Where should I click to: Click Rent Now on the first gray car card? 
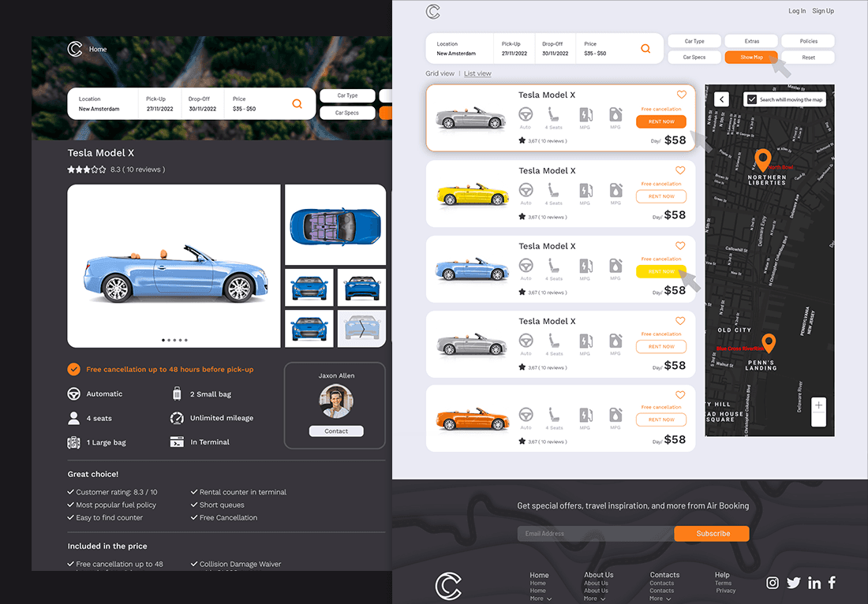point(661,121)
